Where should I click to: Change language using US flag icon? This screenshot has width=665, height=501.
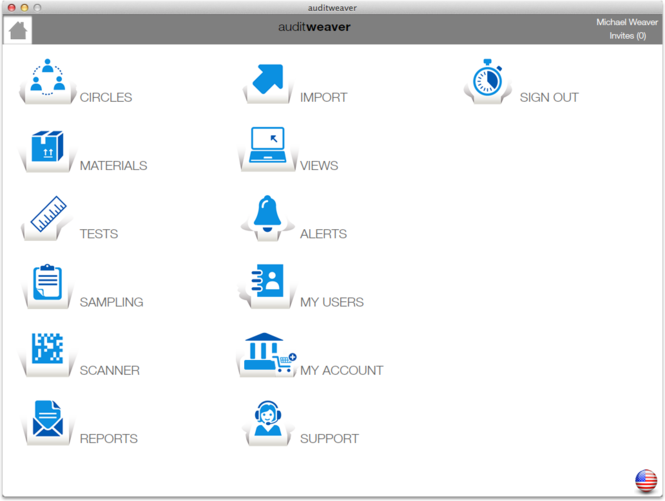646,480
